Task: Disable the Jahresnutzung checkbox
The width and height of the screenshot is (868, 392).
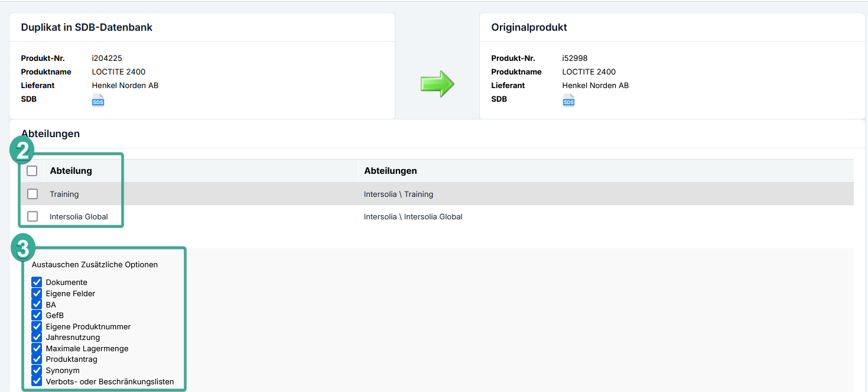Action: tap(37, 337)
